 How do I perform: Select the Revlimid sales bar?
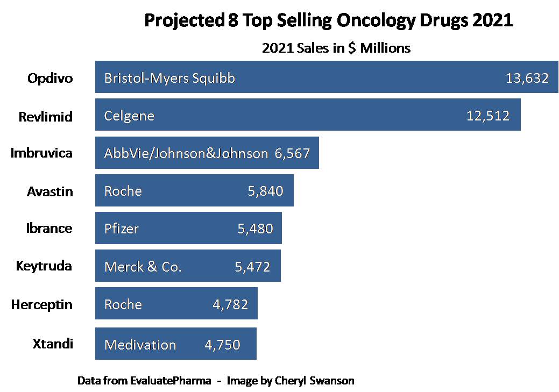[x=308, y=115]
